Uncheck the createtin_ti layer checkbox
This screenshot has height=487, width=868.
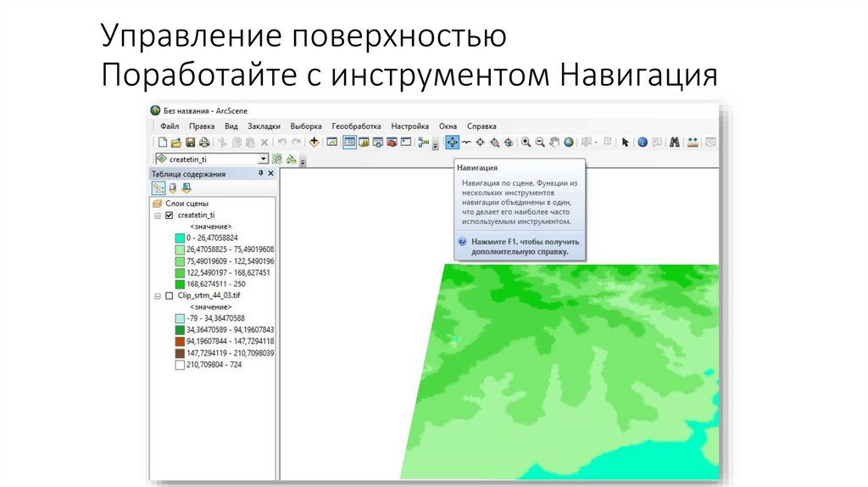170,215
